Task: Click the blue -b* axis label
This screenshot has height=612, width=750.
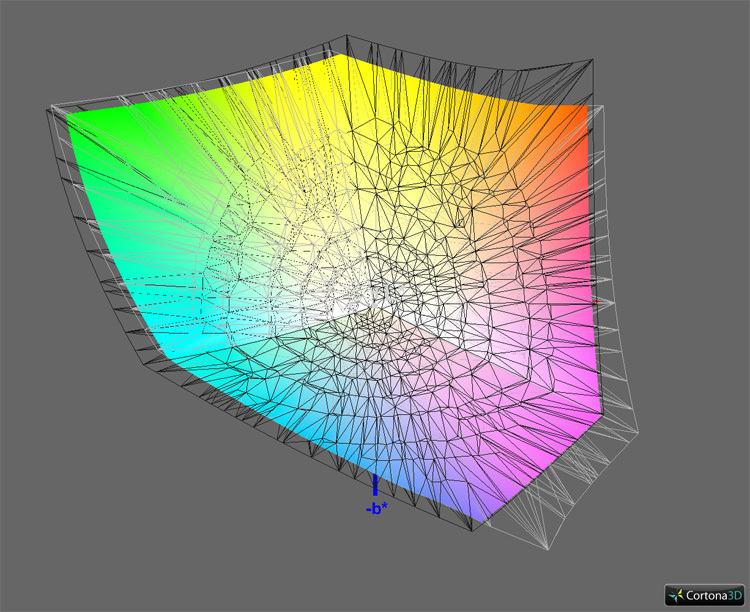Action: [x=376, y=509]
